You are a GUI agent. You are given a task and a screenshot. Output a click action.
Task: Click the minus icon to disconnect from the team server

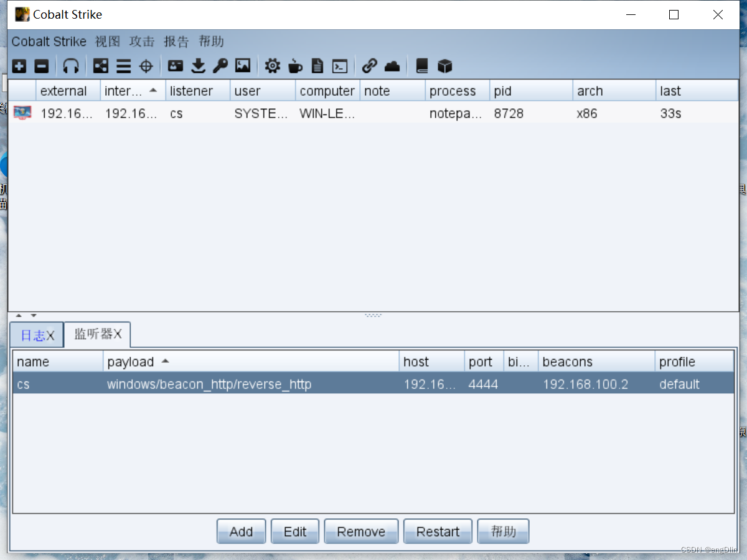coord(41,65)
